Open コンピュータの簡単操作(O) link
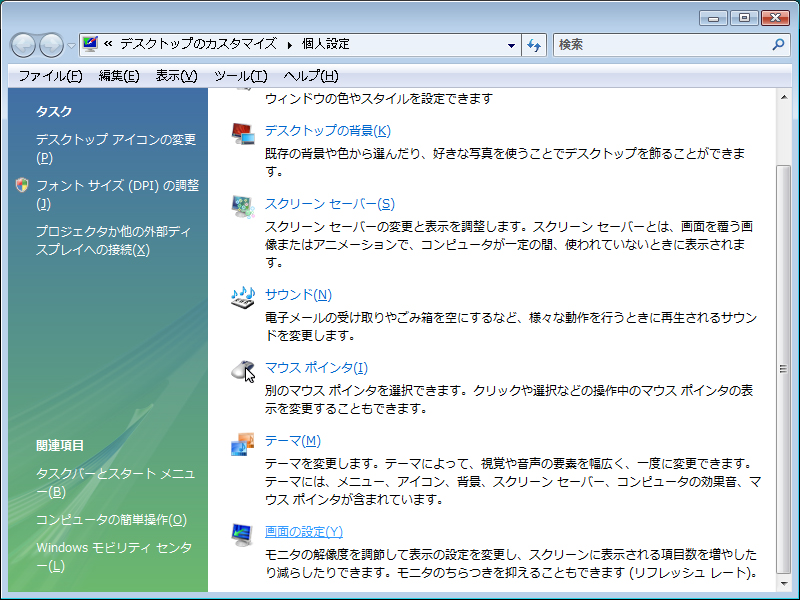The width and height of the screenshot is (800, 600). tap(111, 519)
